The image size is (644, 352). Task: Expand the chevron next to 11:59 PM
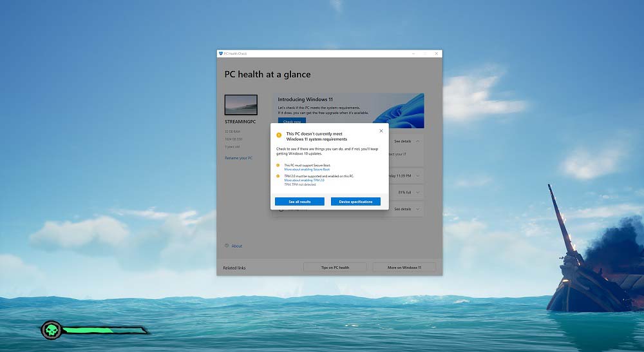click(x=418, y=175)
